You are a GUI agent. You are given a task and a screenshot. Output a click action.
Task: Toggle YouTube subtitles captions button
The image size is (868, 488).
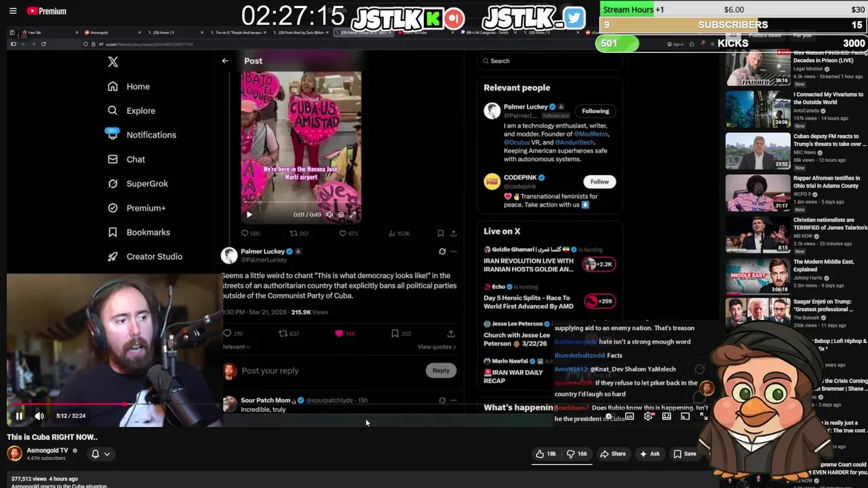[x=629, y=416]
